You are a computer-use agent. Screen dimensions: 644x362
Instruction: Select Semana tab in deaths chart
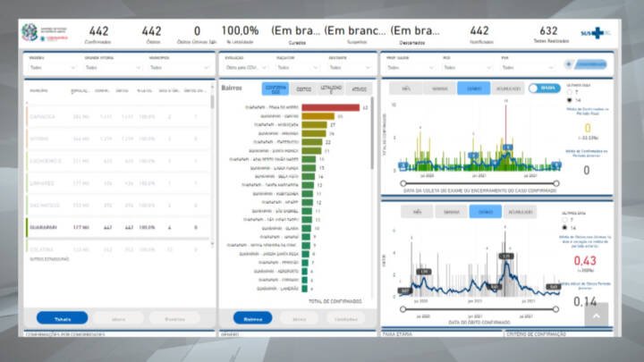pos(452,212)
